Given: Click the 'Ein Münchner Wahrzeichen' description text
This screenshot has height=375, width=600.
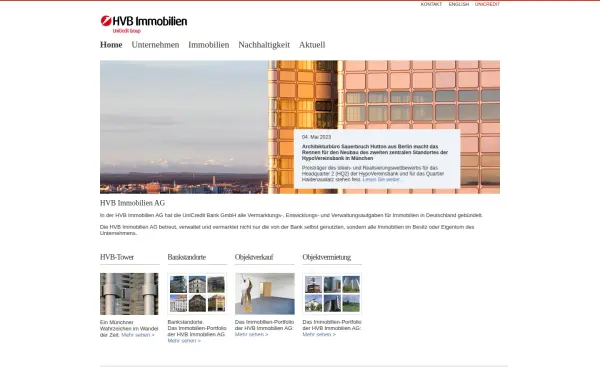Looking at the screenshot, I should point(129,328).
